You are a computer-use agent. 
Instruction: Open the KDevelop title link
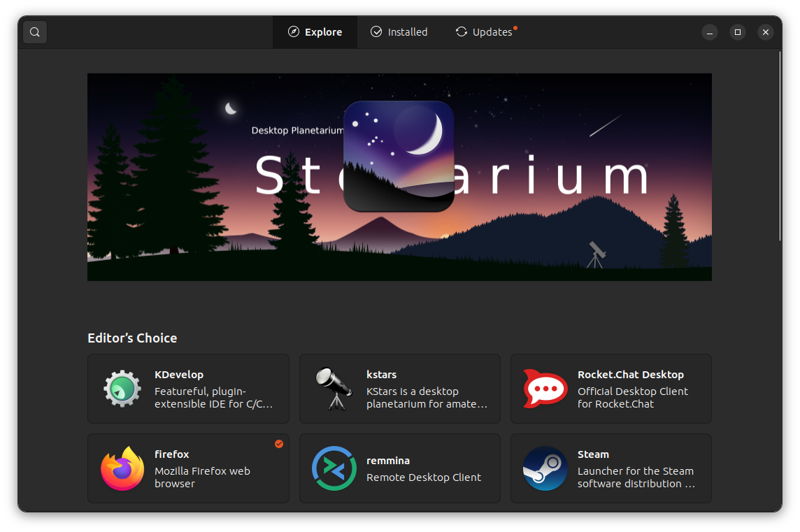[x=179, y=375]
